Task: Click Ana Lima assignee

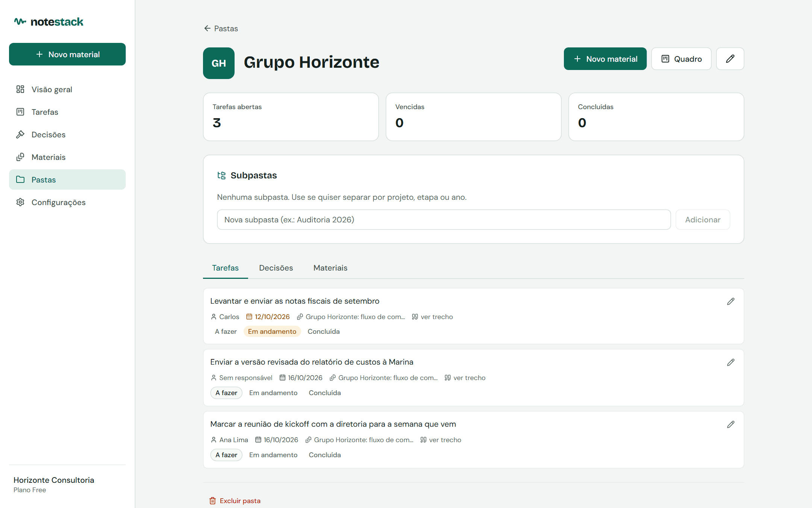Action: [x=229, y=440]
